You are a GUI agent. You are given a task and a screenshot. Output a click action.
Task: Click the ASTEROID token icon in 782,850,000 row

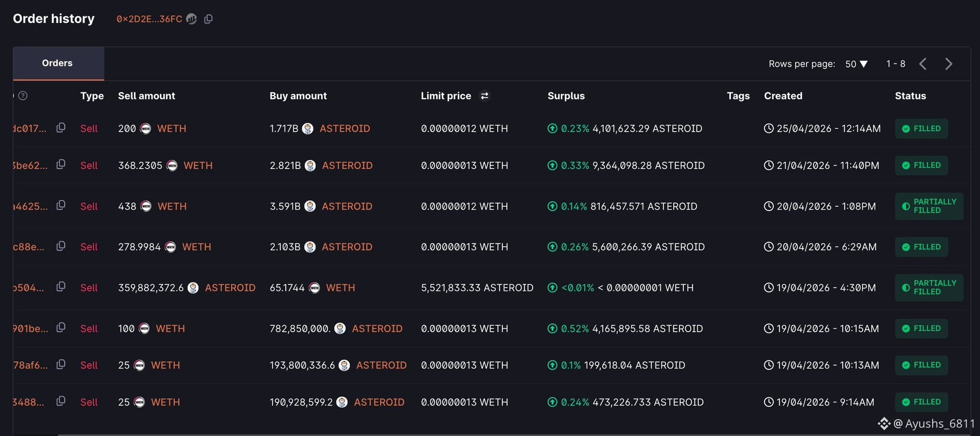(340, 328)
